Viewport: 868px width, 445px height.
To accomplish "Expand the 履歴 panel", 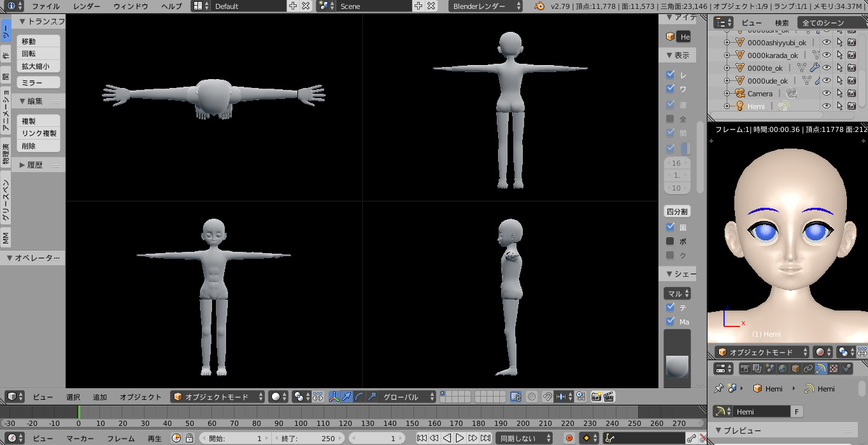I will click(x=35, y=165).
